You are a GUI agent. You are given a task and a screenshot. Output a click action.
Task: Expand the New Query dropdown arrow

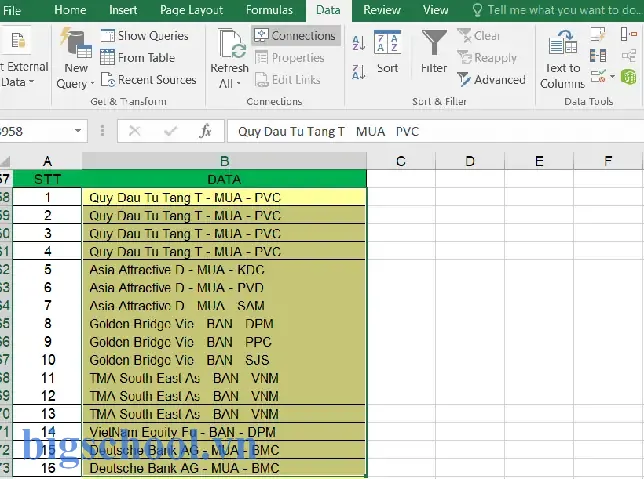pos(92,83)
